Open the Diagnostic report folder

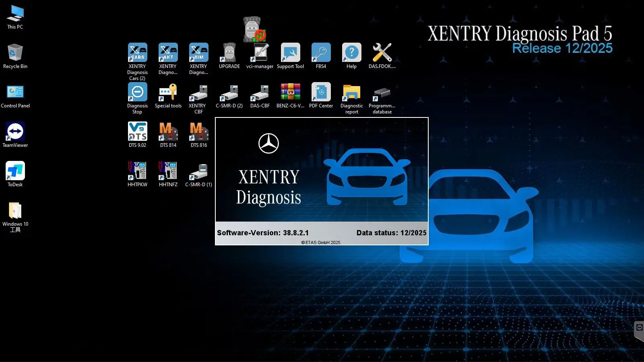tap(351, 92)
